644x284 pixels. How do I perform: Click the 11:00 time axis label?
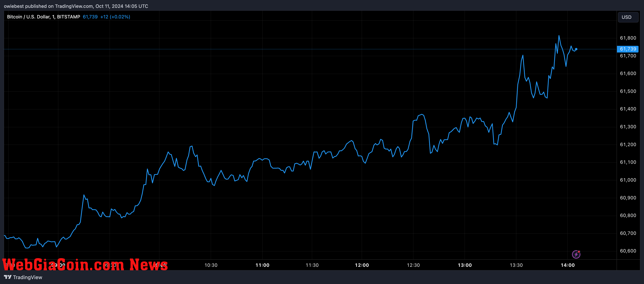pyautogui.click(x=262, y=265)
